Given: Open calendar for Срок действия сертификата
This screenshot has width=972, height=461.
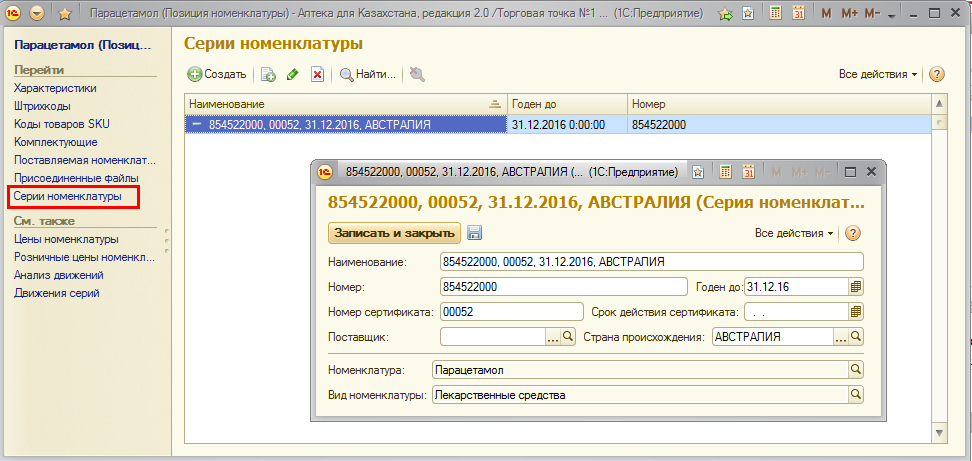Looking at the screenshot, I should pos(856,311).
